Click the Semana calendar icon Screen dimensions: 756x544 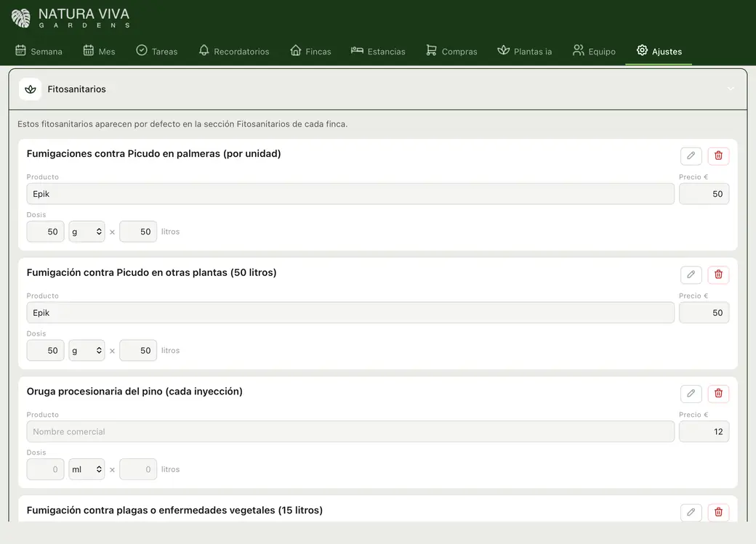[20, 50]
